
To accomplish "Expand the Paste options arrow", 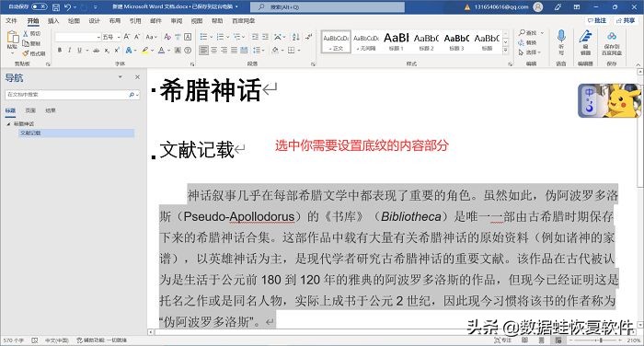I will (12, 53).
